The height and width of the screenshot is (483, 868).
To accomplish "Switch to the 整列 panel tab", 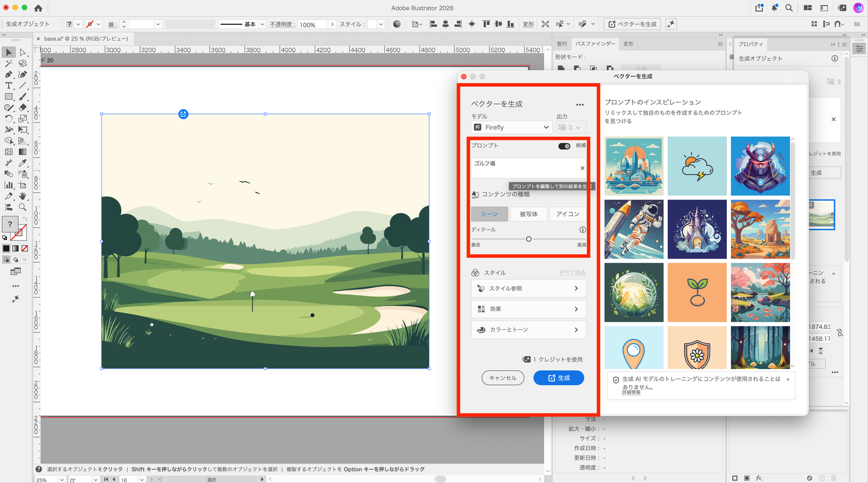I will (x=562, y=44).
